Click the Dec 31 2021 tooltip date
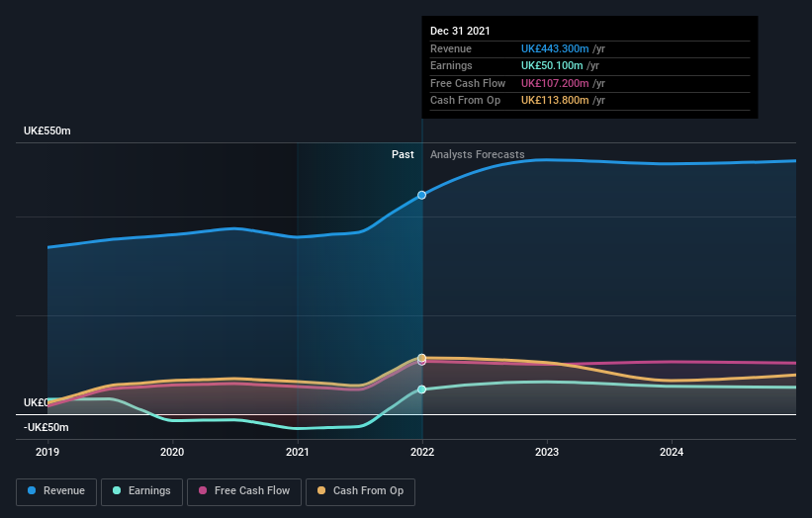812x518 pixels. (x=460, y=31)
